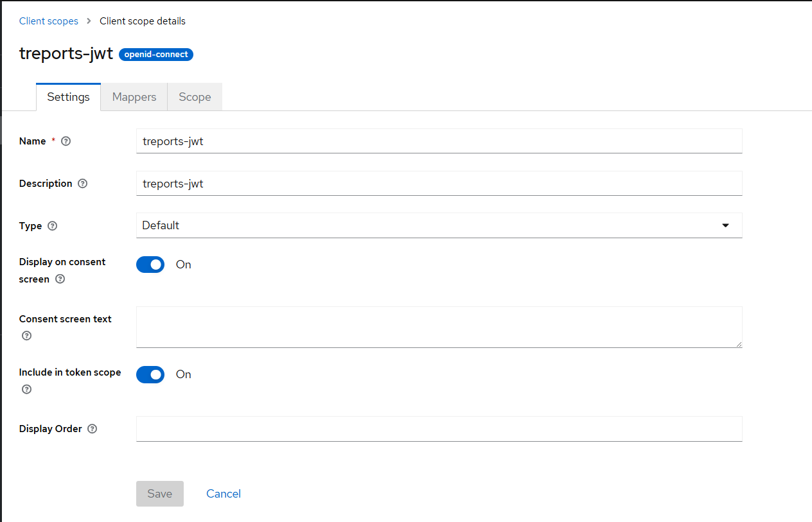Turn off Include in token scope toggle

tap(150, 374)
